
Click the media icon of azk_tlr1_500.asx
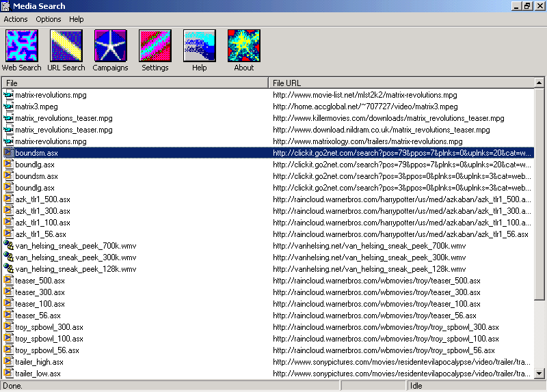coord(8,199)
